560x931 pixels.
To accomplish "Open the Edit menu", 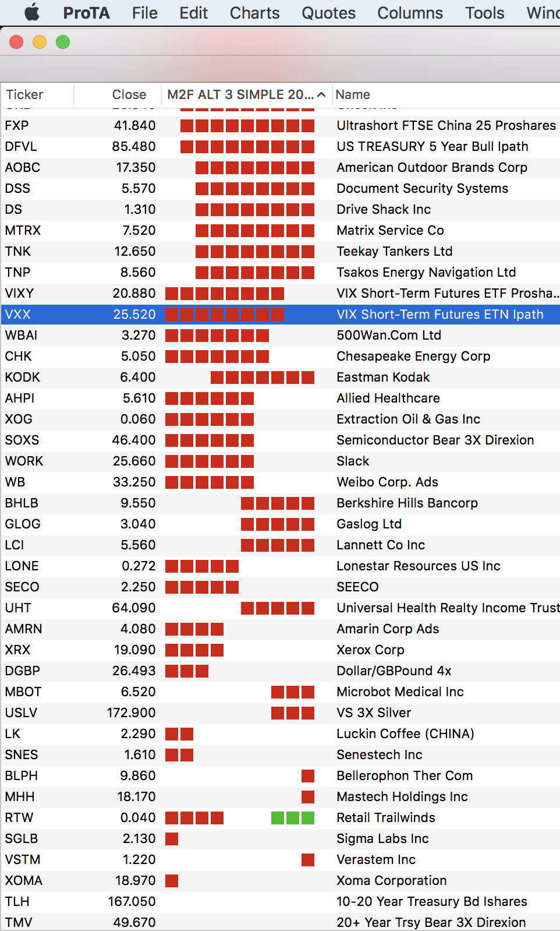I will pos(193,13).
